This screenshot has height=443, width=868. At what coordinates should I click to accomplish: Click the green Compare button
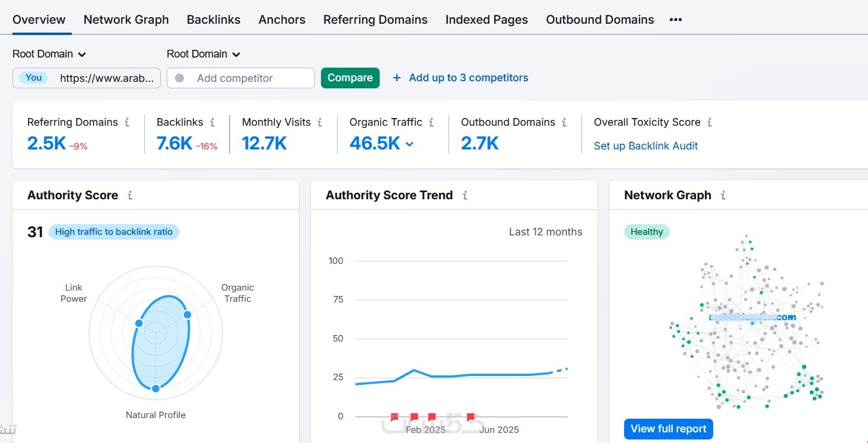pyautogui.click(x=350, y=78)
